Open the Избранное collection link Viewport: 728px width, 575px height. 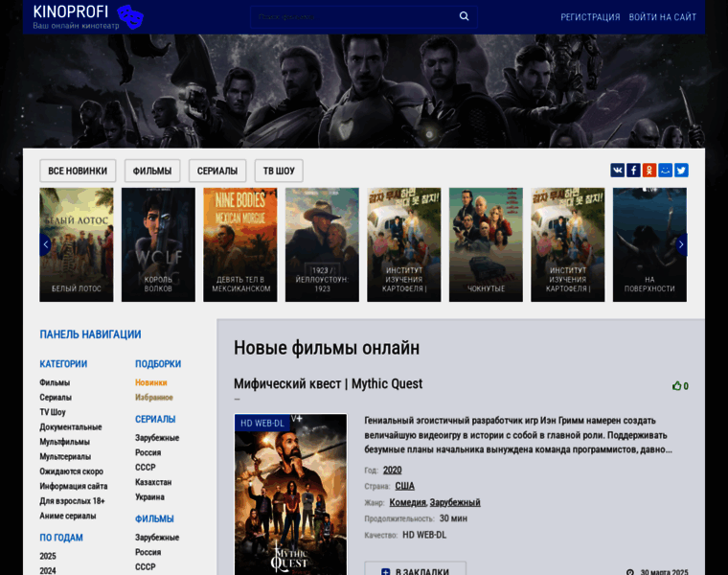[x=153, y=398]
